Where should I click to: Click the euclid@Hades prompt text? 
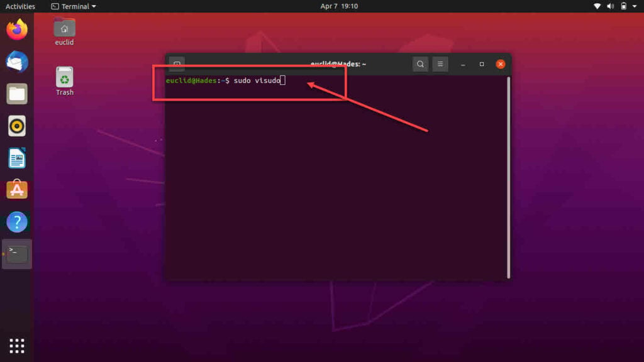[x=191, y=80]
